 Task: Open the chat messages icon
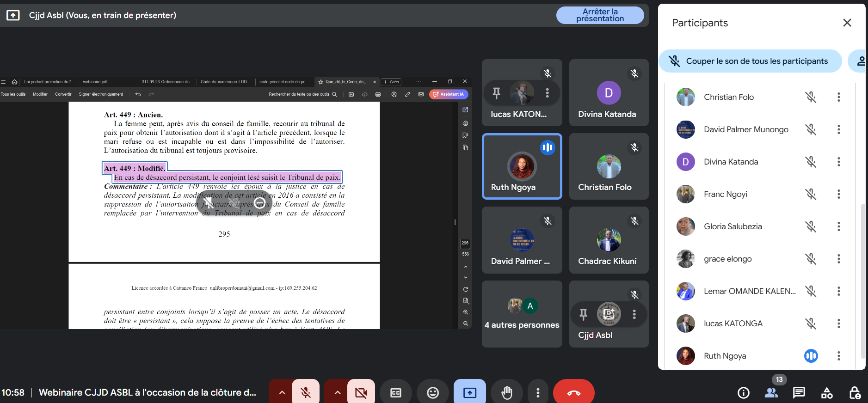click(799, 393)
